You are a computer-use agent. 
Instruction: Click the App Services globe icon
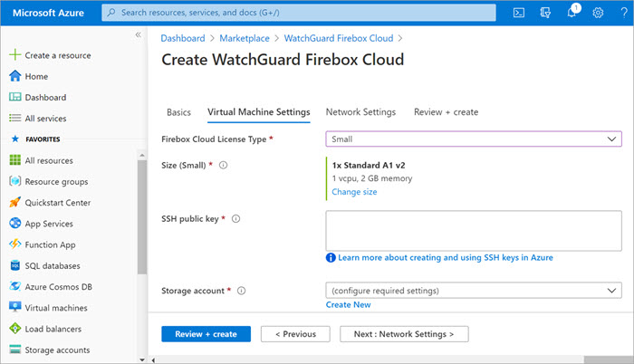(15, 223)
